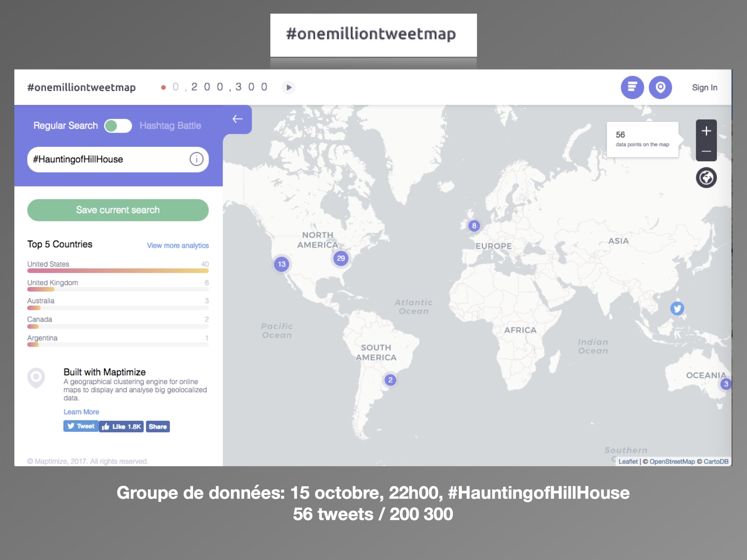
Task: Collapse the sidebar with the left arrow
Action: tap(237, 119)
